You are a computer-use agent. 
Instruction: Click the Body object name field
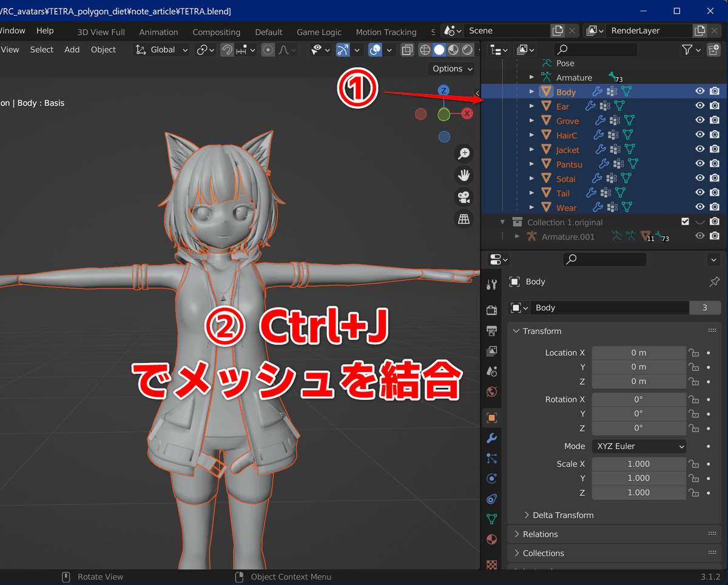pyautogui.click(x=610, y=308)
